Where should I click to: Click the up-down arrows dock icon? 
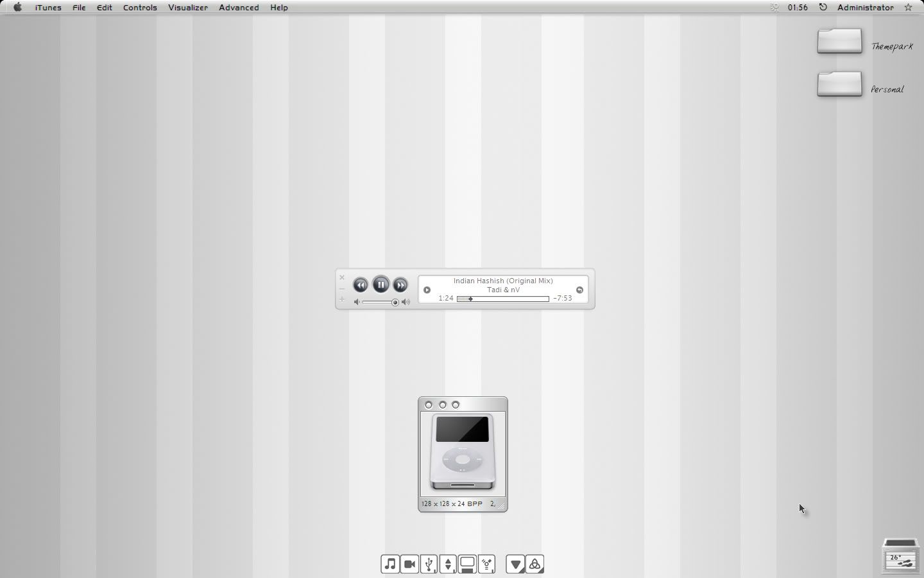448,564
